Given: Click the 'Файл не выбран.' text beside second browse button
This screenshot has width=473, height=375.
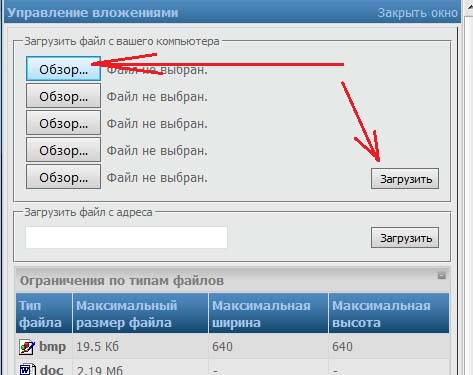Looking at the screenshot, I should [x=157, y=97].
